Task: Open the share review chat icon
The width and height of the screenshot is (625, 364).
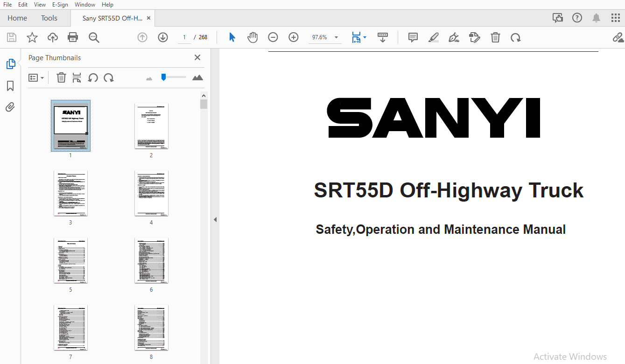Action: (558, 18)
